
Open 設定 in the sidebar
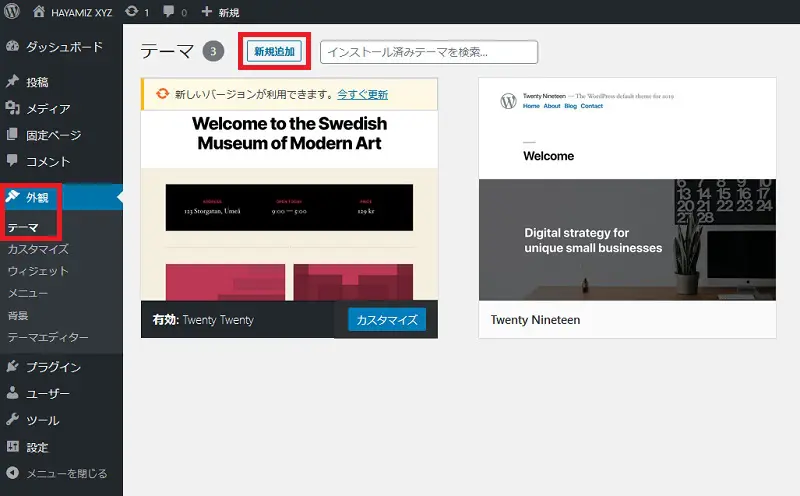[x=36, y=447]
